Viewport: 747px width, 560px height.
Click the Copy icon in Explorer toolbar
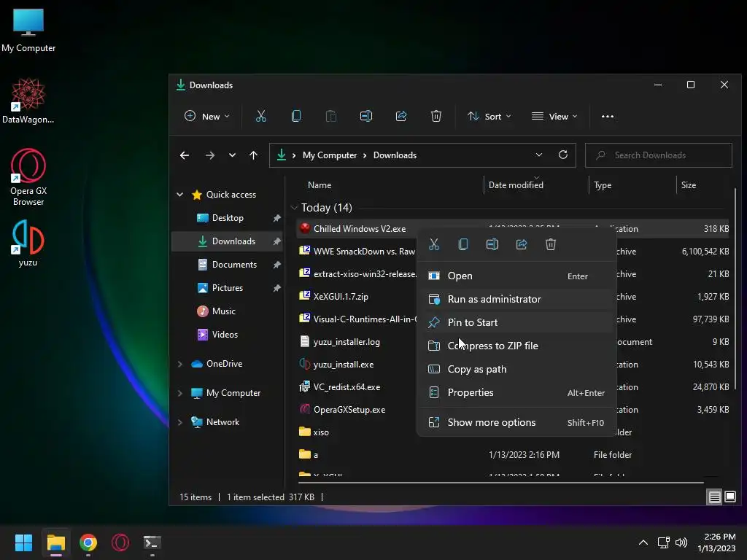pyautogui.click(x=296, y=116)
